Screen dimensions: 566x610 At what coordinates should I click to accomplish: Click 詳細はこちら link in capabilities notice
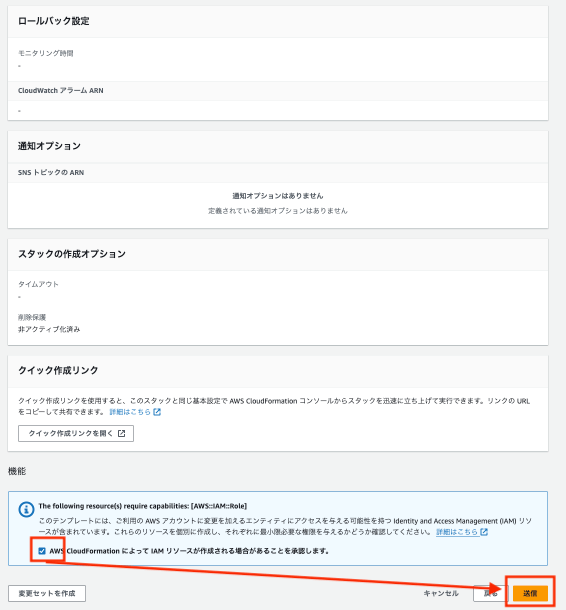457,532
